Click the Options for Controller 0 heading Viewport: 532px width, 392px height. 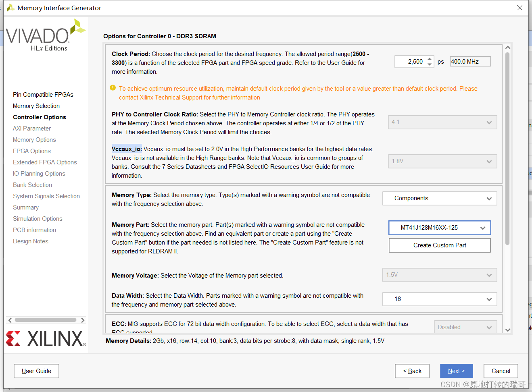click(160, 36)
